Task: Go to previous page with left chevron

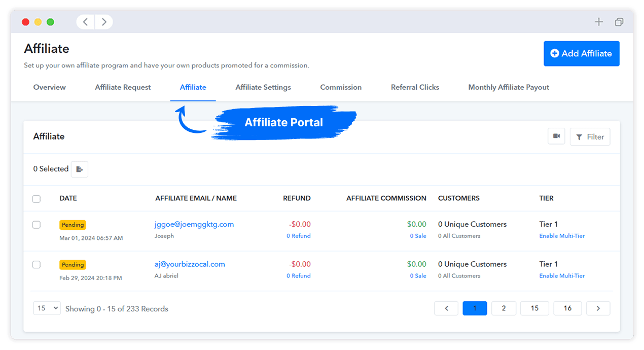Action: (446, 308)
